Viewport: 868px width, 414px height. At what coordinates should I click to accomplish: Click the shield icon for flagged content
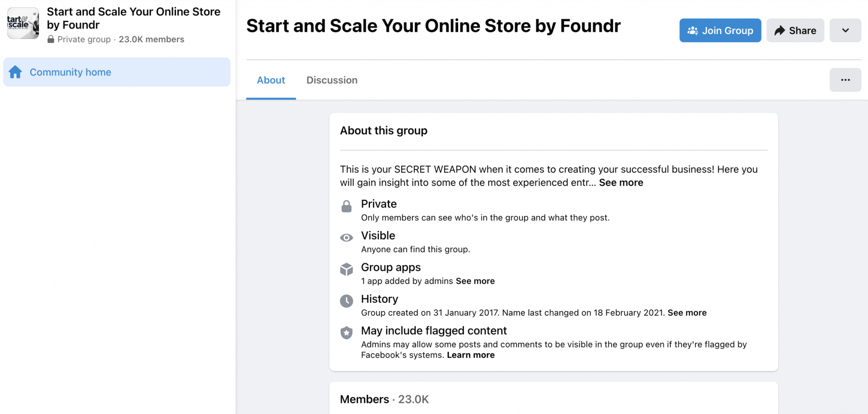coord(346,333)
